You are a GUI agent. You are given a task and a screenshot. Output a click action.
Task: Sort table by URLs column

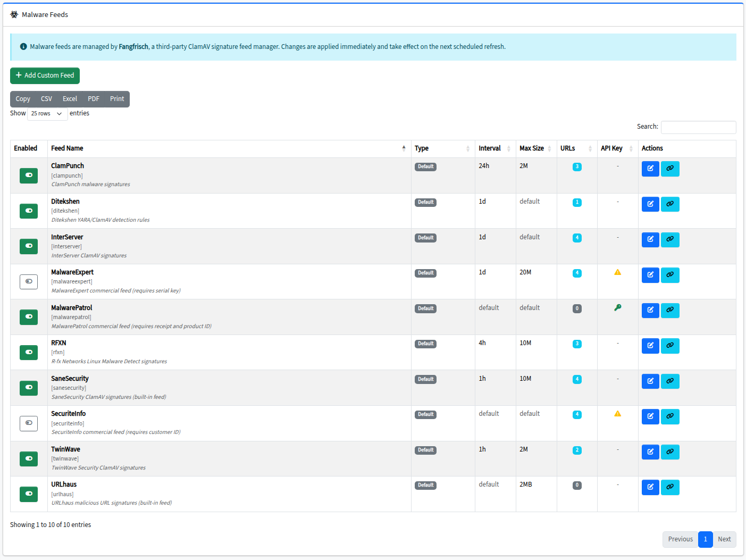[x=577, y=148]
